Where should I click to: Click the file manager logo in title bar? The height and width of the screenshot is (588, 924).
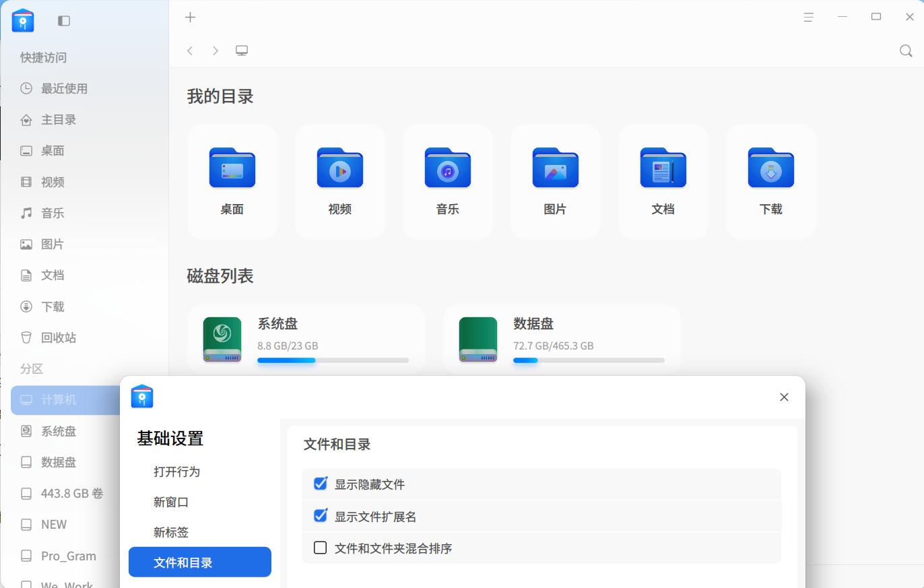(x=23, y=20)
